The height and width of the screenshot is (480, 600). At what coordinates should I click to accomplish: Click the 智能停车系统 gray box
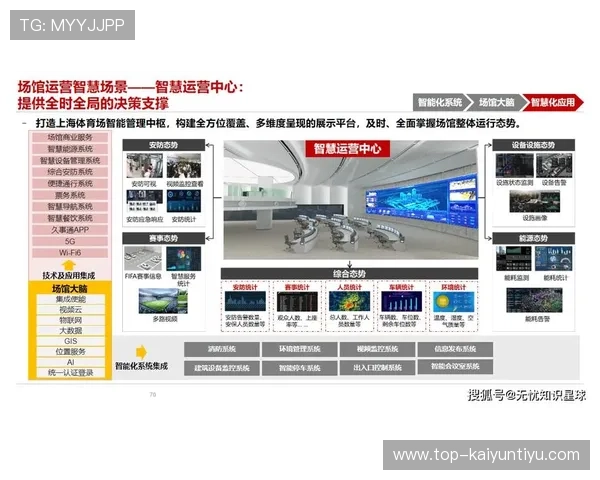tap(300, 368)
